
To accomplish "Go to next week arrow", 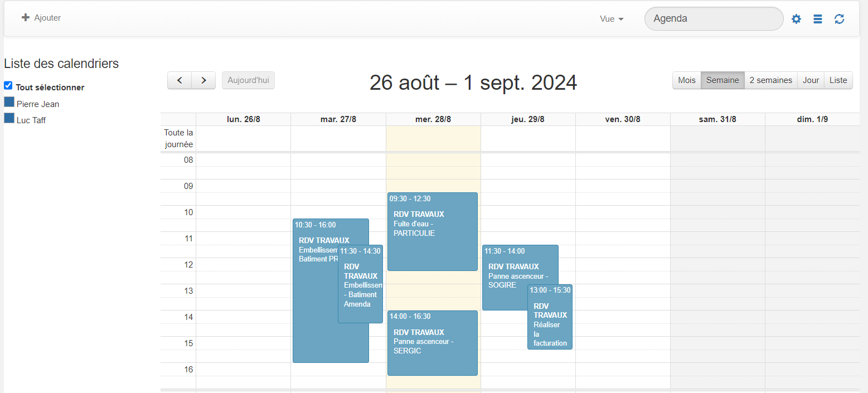I will click(203, 80).
